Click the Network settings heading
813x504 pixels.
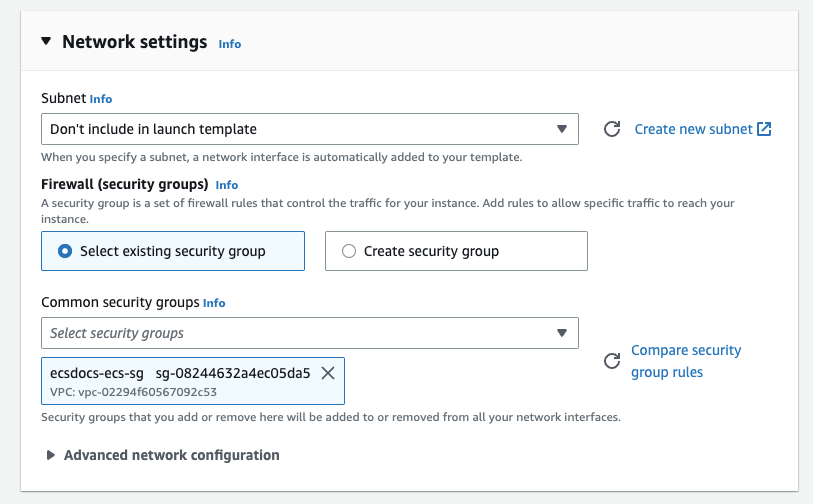coord(134,42)
